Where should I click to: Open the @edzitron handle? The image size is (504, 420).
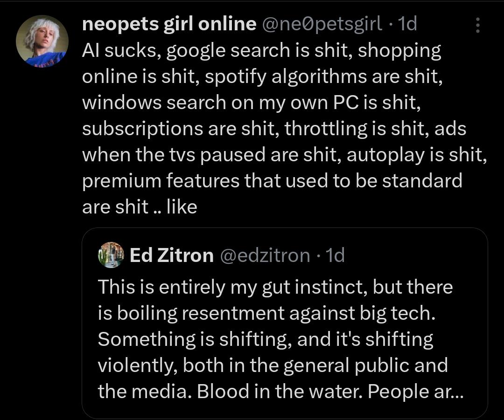pos(264,255)
